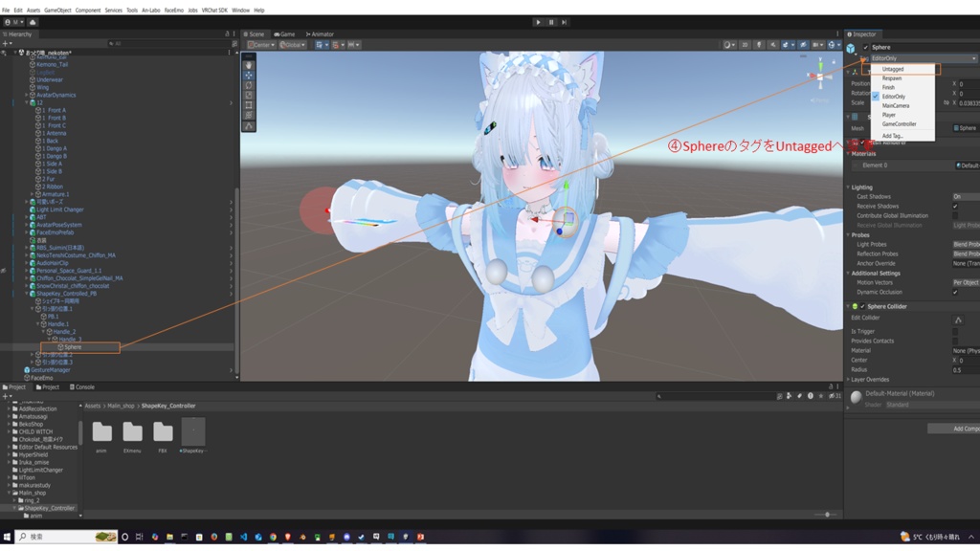Open the Tag dropdown showing EditorOnly

click(924, 58)
